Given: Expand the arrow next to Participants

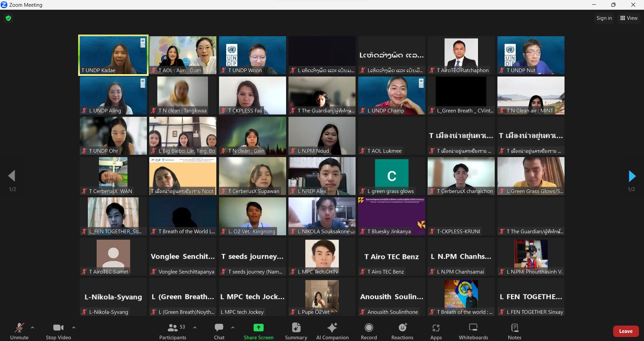Looking at the screenshot, I should [x=195, y=328].
